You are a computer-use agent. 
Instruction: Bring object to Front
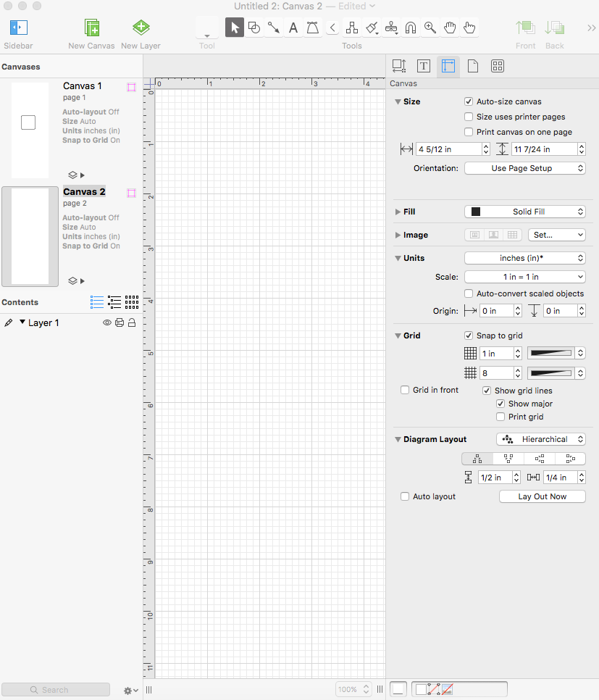[525, 28]
